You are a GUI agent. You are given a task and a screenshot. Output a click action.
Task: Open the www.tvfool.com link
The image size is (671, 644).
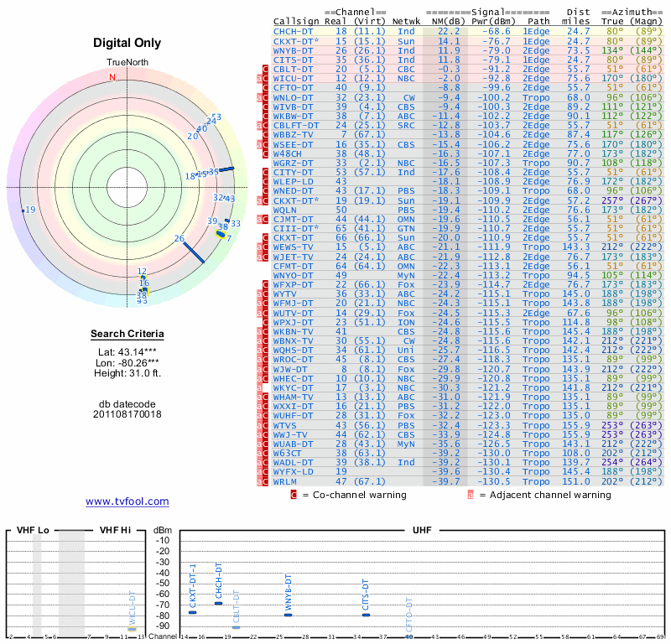[127, 501]
